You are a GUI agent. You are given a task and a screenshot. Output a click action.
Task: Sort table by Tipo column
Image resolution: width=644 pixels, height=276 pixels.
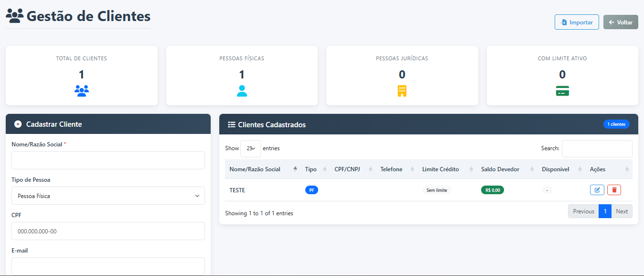[x=315, y=169]
